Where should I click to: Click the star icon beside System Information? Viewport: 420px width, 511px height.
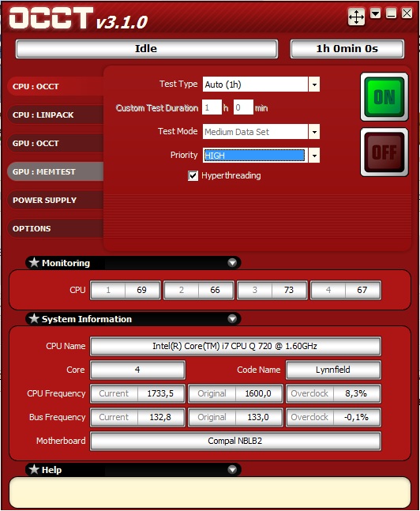[34, 318]
